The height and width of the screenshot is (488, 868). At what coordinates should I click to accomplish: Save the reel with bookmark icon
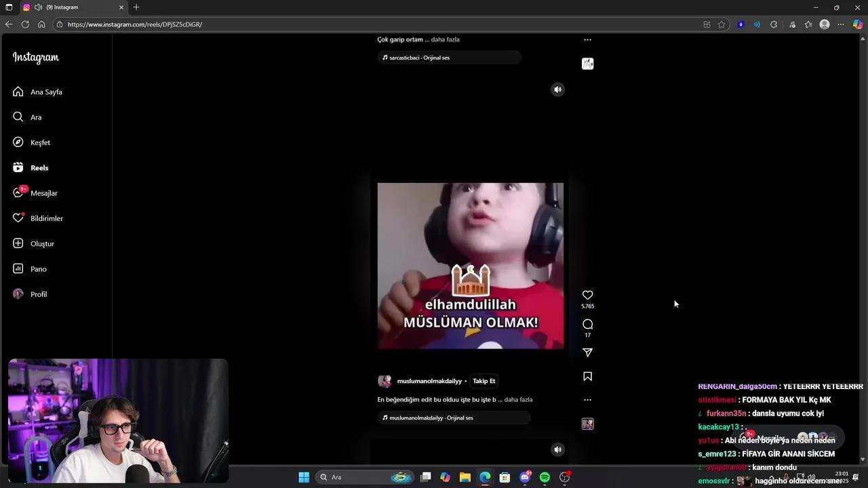coord(587,376)
